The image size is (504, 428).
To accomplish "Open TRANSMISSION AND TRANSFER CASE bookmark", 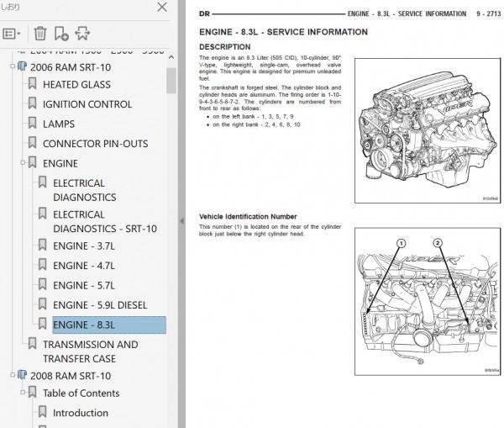I will tap(91, 351).
